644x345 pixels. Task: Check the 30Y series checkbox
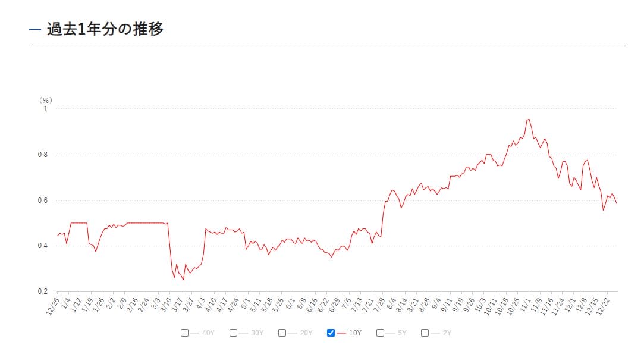pyautogui.click(x=234, y=333)
